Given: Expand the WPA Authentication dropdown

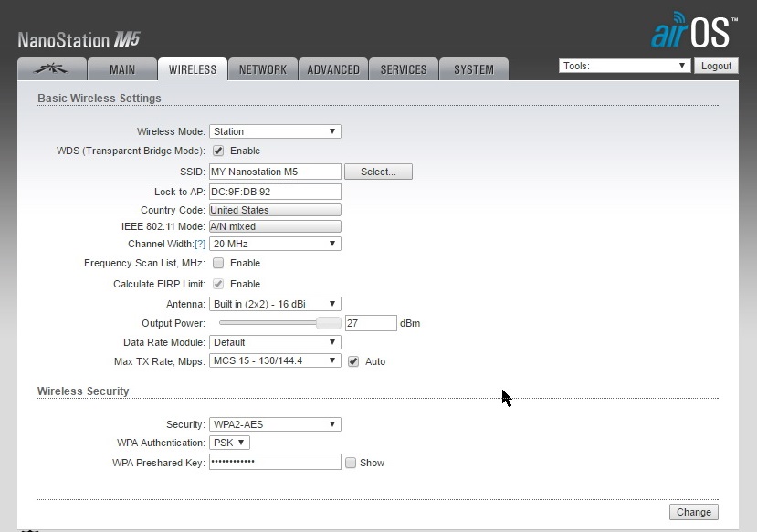Looking at the screenshot, I should tap(229, 443).
